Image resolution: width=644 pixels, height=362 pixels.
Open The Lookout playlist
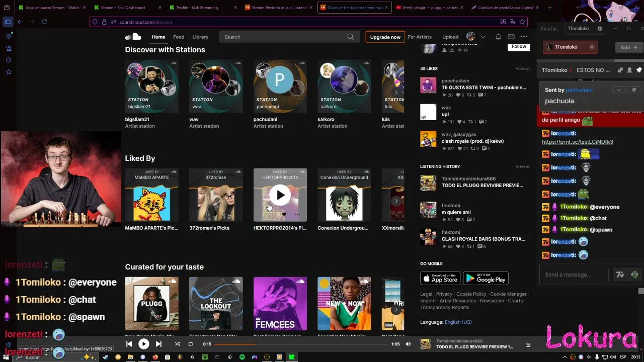[x=216, y=304]
